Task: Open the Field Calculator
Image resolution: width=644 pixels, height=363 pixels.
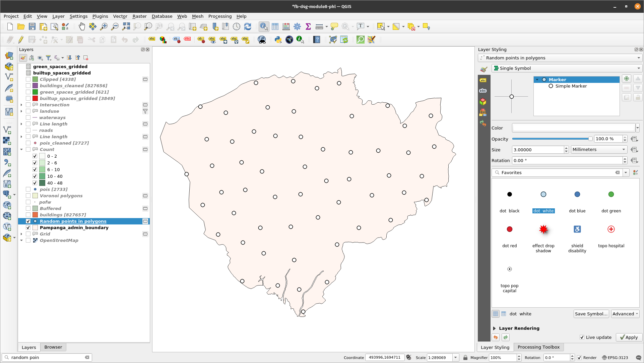Action: (286, 27)
